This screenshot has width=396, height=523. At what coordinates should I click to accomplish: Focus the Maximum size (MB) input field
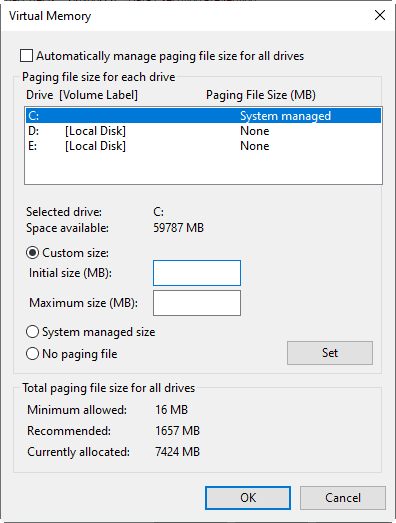pos(197,303)
